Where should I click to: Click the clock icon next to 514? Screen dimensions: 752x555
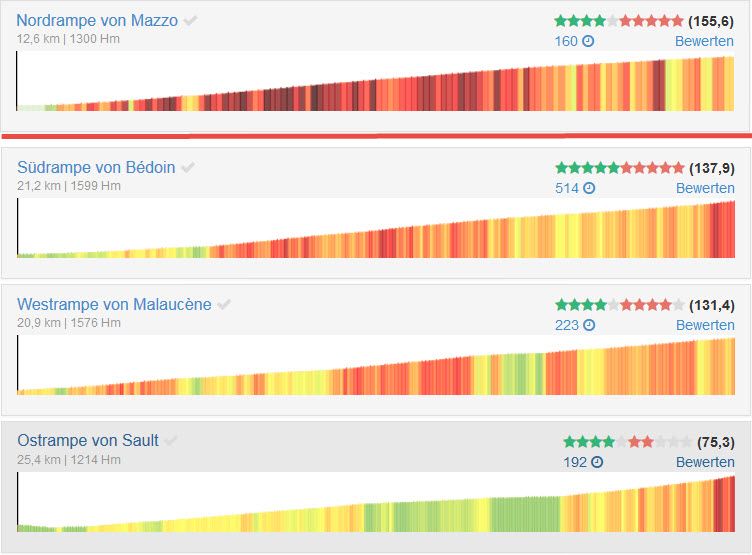click(x=589, y=188)
